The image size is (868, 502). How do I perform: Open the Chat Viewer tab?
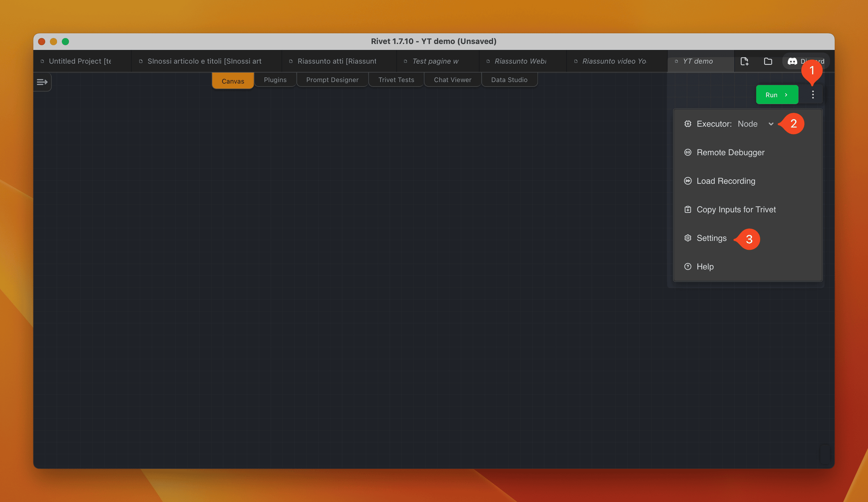(452, 80)
